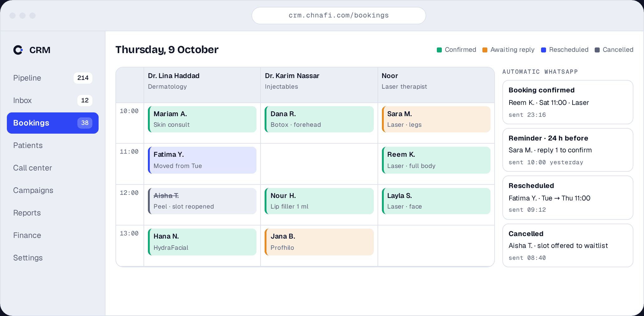This screenshot has width=644, height=316.
Task: Go to Finance in sidebar
Action: 53,235
